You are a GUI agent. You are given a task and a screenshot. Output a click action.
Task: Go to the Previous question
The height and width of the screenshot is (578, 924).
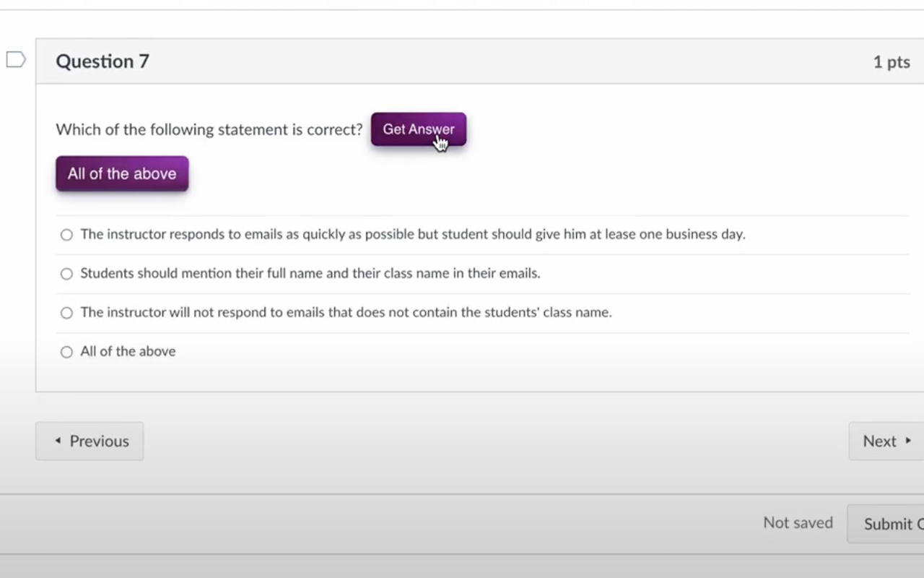(x=90, y=441)
